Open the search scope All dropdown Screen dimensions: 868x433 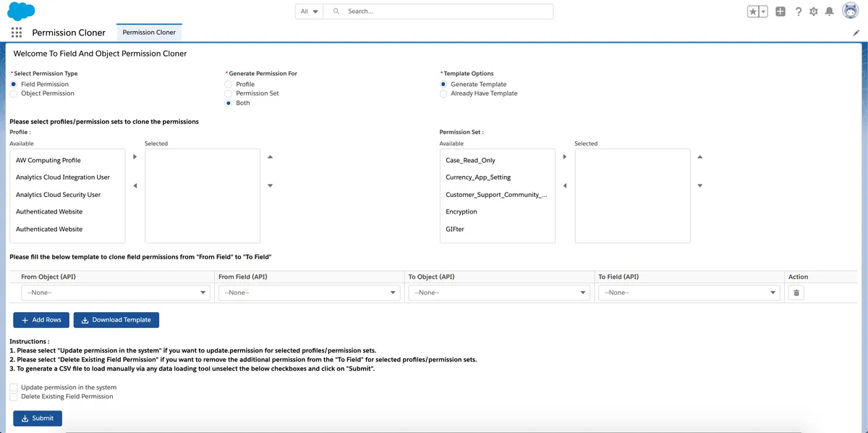310,12
